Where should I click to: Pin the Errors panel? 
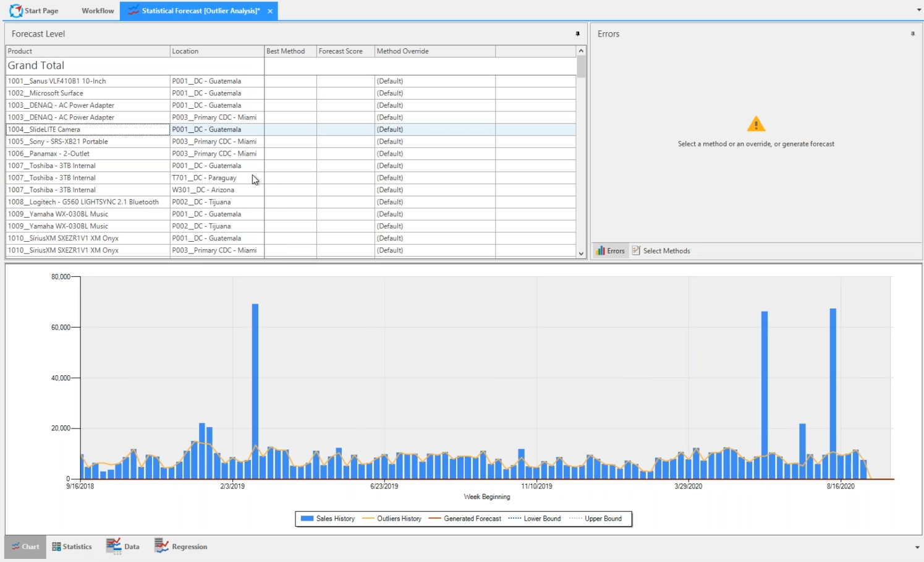pyautogui.click(x=913, y=34)
